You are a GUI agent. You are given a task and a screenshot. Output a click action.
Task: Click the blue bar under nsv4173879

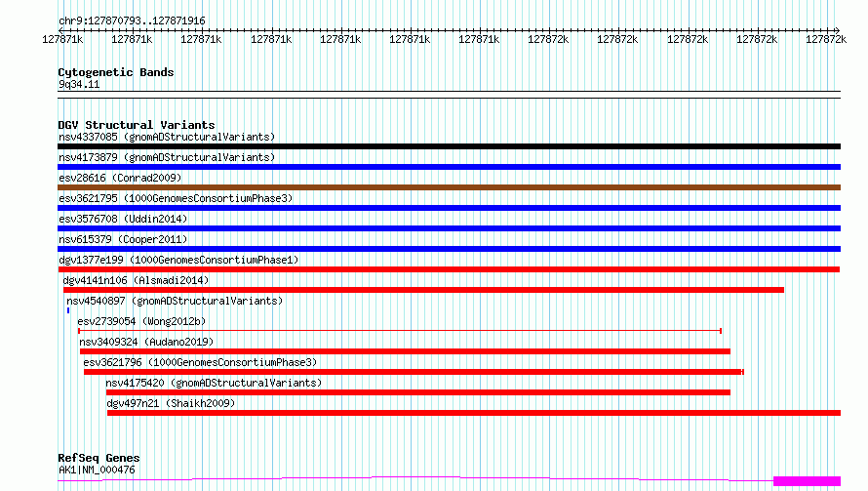(x=449, y=167)
